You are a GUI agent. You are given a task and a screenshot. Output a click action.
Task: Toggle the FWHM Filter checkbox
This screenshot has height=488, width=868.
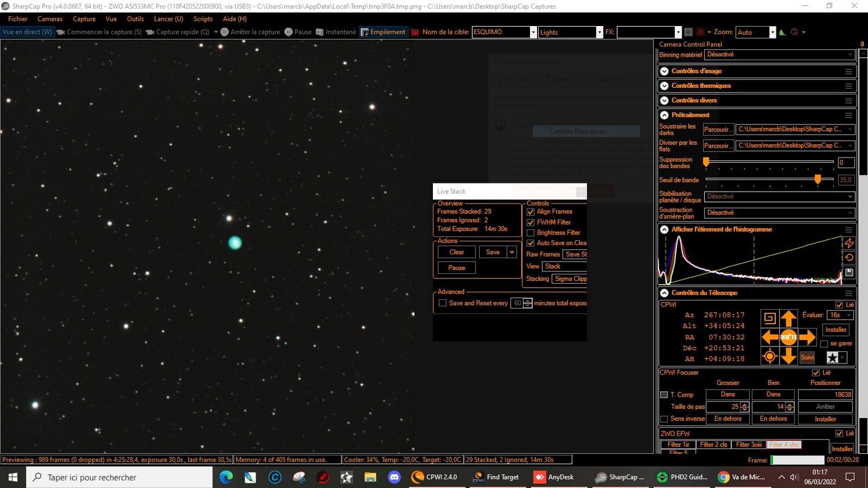tap(531, 222)
